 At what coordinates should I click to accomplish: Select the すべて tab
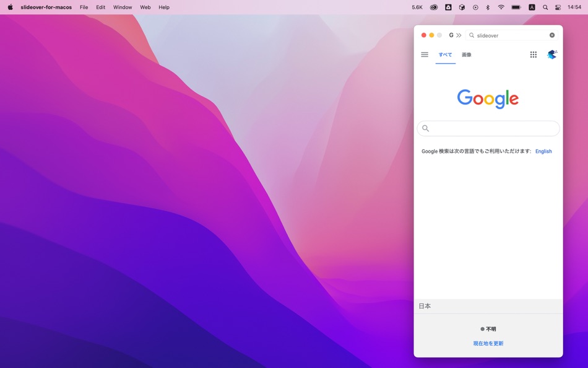(x=446, y=55)
